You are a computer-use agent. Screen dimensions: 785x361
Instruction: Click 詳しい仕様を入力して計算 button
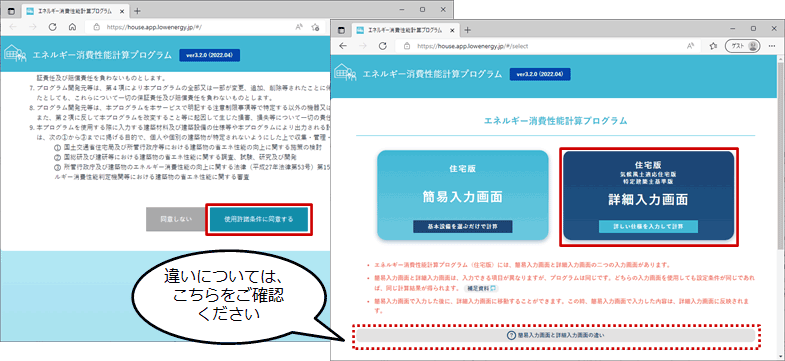pyautogui.click(x=648, y=226)
